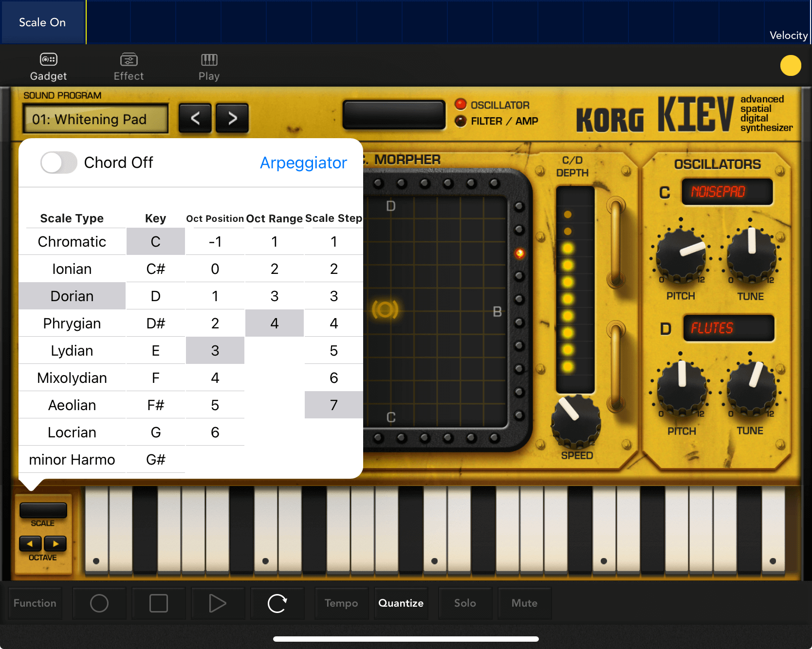Select previous sound program arrow

195,118
